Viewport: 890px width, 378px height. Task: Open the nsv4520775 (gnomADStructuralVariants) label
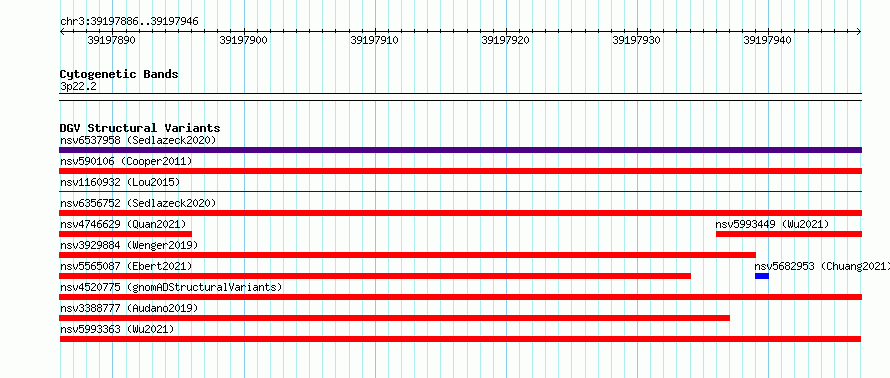tap(171, 287)
